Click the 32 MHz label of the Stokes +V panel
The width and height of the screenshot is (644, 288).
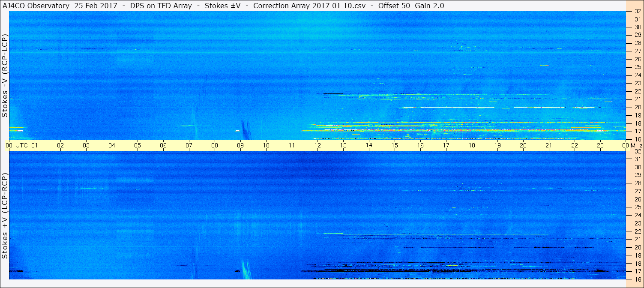click(637, 151)
